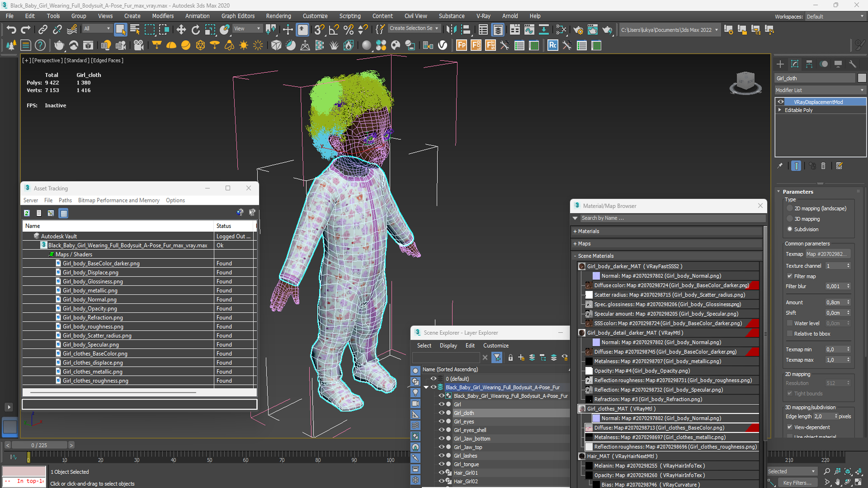The image size is (868, 488).
Task: Click the Girl_cloth object color swatch
Action: [x=862, y=78]
